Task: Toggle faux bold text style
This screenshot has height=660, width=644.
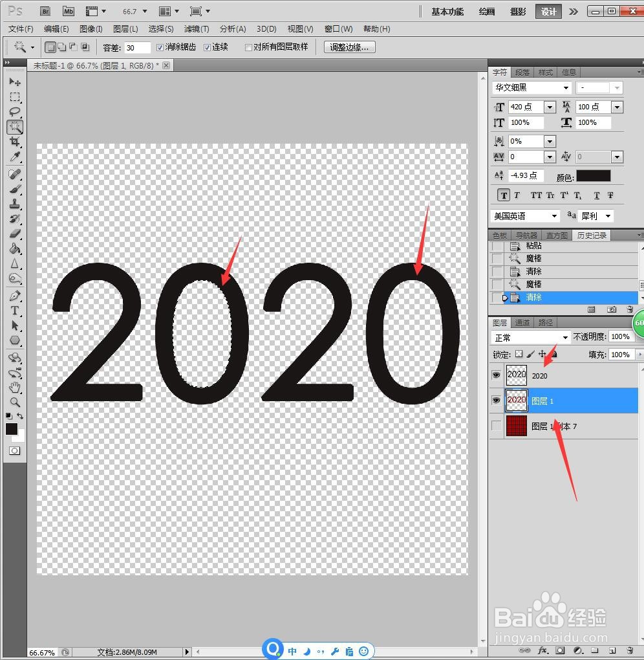Action: pos(504,195)
